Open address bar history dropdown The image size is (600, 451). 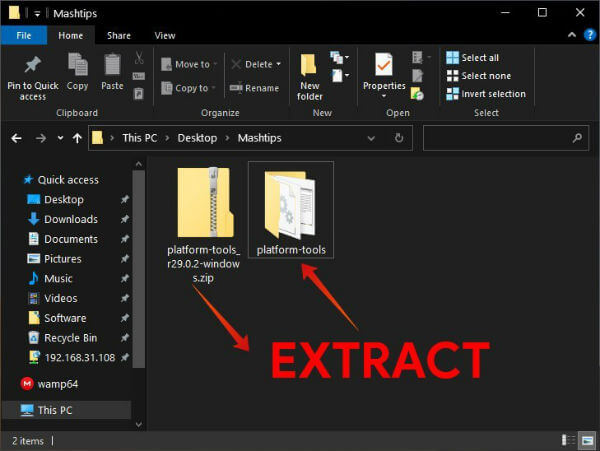tap(371, 138)
